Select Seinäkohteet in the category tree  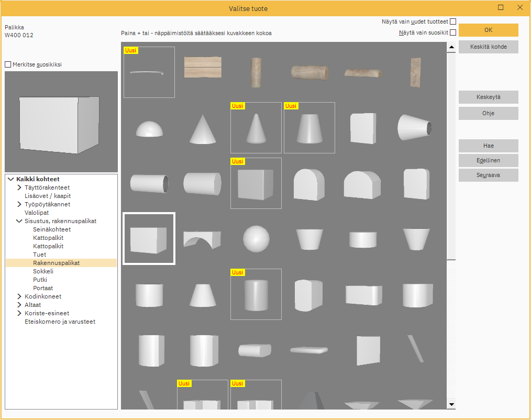coord(51,229)
